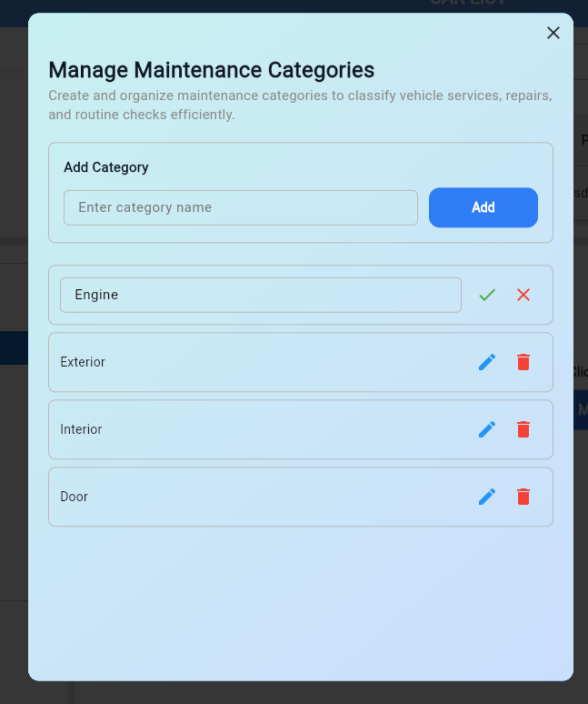
Task: Click the partially hidden blue button at right edge
Action: point(583,410)
